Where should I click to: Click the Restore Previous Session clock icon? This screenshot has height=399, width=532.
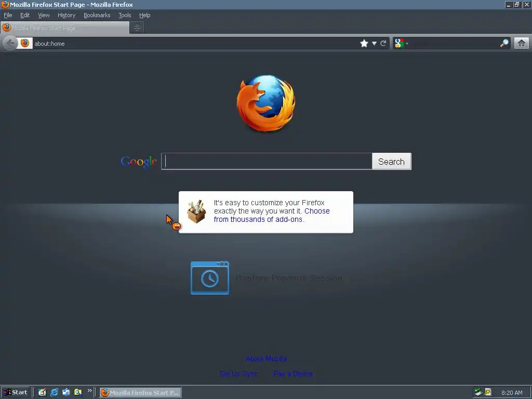(x=210, y=278)
